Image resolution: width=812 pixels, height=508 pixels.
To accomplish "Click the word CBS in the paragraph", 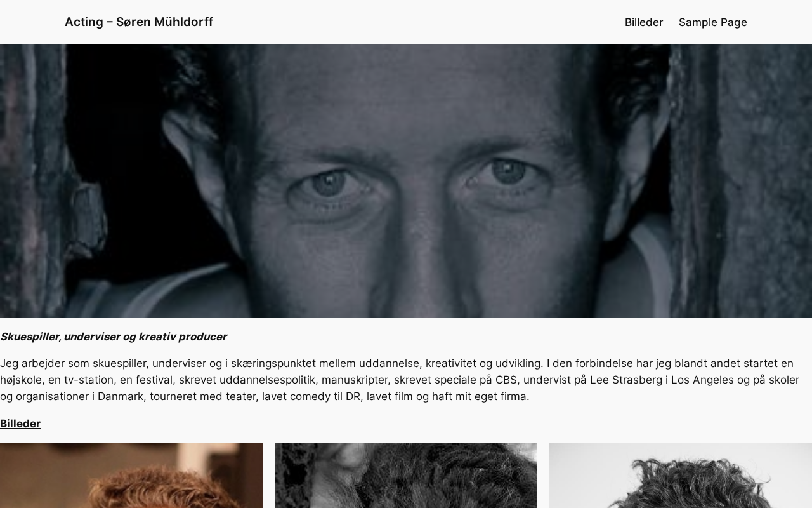I will coord(506,380).
